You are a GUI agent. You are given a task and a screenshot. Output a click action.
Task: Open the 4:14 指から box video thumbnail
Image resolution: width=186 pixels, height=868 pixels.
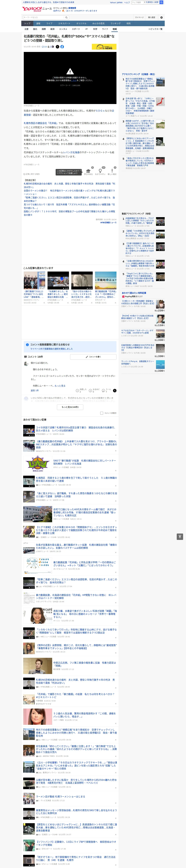[x=82, y=281]
